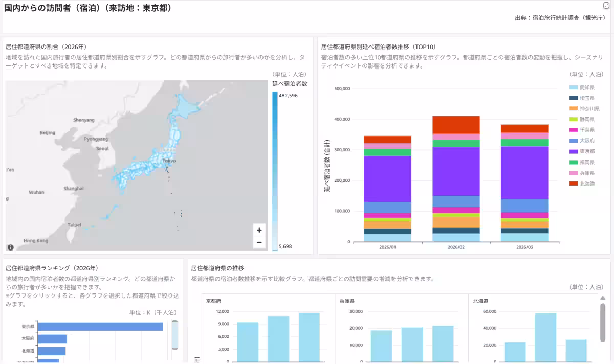Click the 482,596 maximum scale value

pos(288,96)
